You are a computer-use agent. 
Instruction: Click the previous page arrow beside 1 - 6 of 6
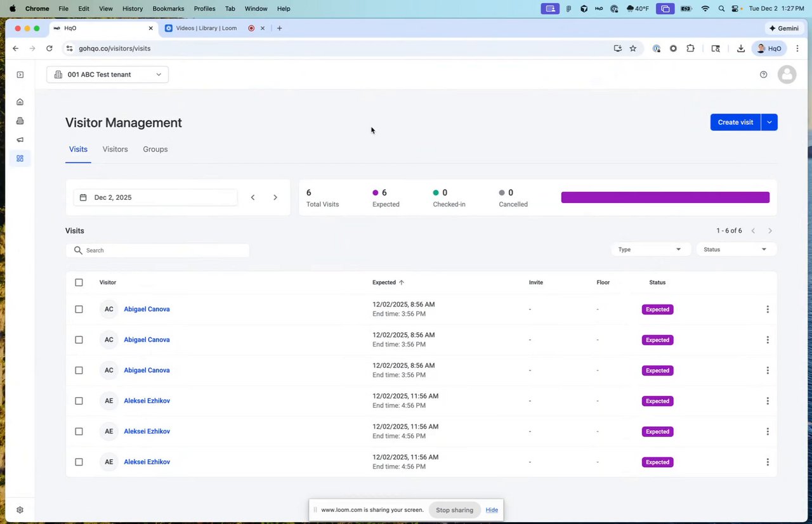click(x=753, y=231)
